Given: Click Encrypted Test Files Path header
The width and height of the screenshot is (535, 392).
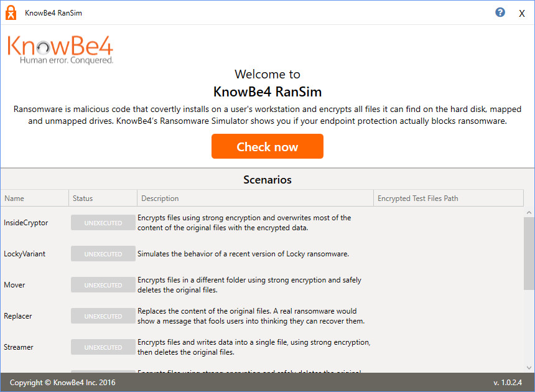Looking at the screenshot, I should (x=449, y=198).
